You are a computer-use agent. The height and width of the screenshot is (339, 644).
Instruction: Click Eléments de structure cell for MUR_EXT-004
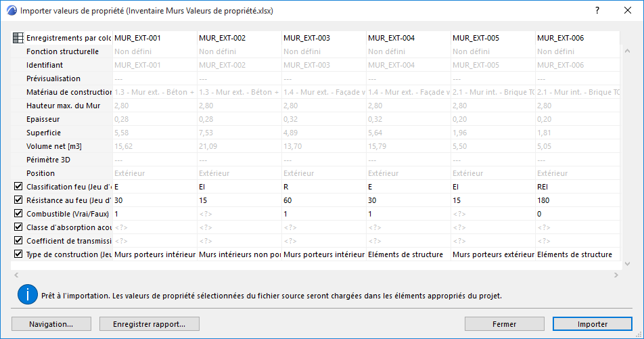click(x=409, y=254)
